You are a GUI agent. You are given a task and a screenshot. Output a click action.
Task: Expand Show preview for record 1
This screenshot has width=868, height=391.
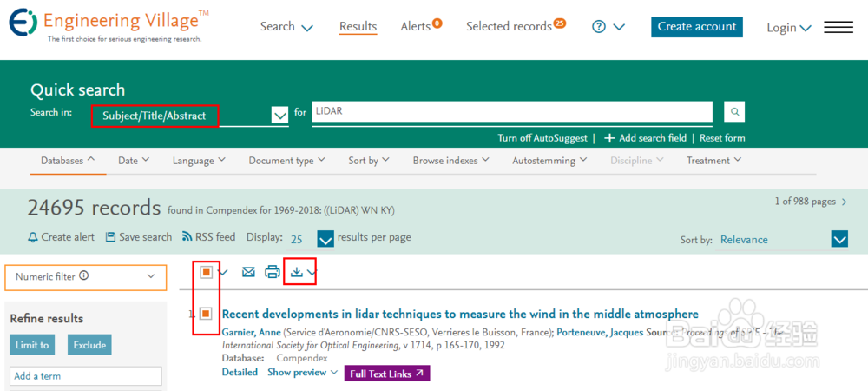[302, 373]
